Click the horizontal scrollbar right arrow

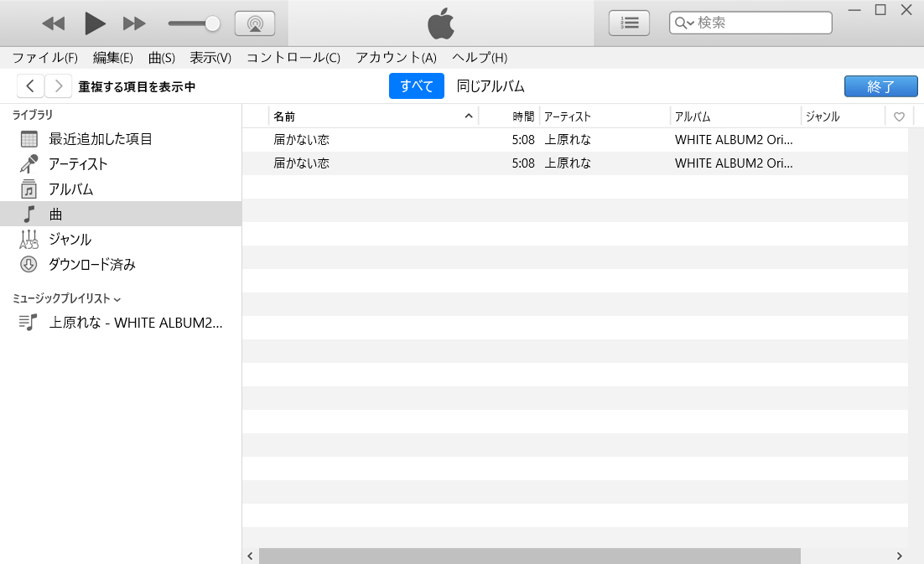click(x=899, y=556)
